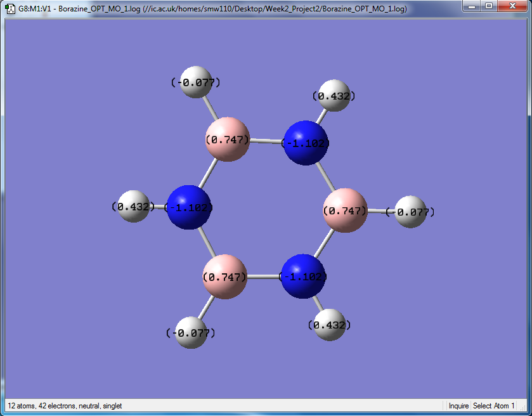Viewport: 532px width, 416px height.
Task: Click the Inquire mode indicator in status bar
Action: [458, 406]
